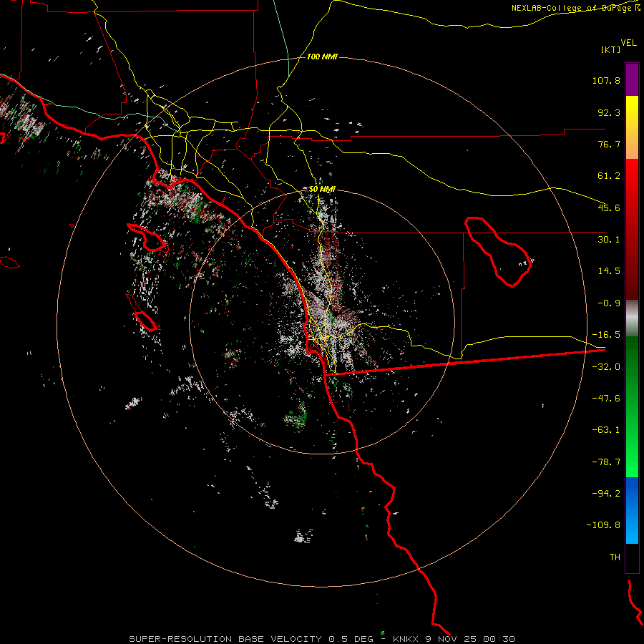This screenshot has width=644, height=644.
Task: Click the 50 NMI range ring label
Action: pos(322,190)
